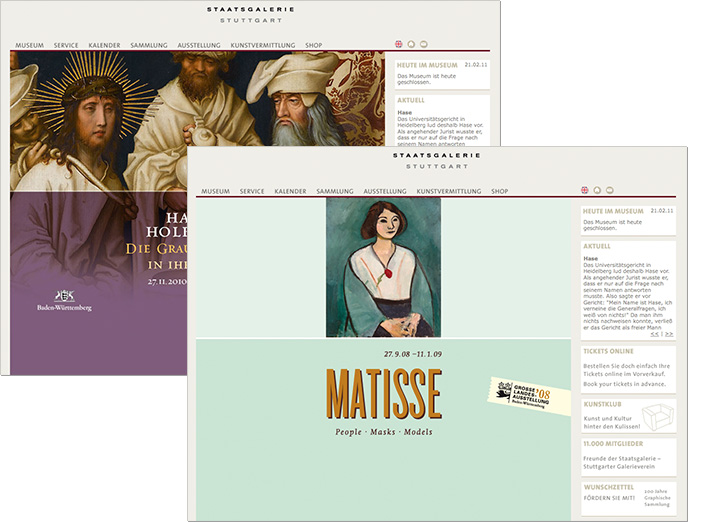Open SAMMLUNG menu in back window
Viewport: 725px width, 522px height.
coord(149,45)
